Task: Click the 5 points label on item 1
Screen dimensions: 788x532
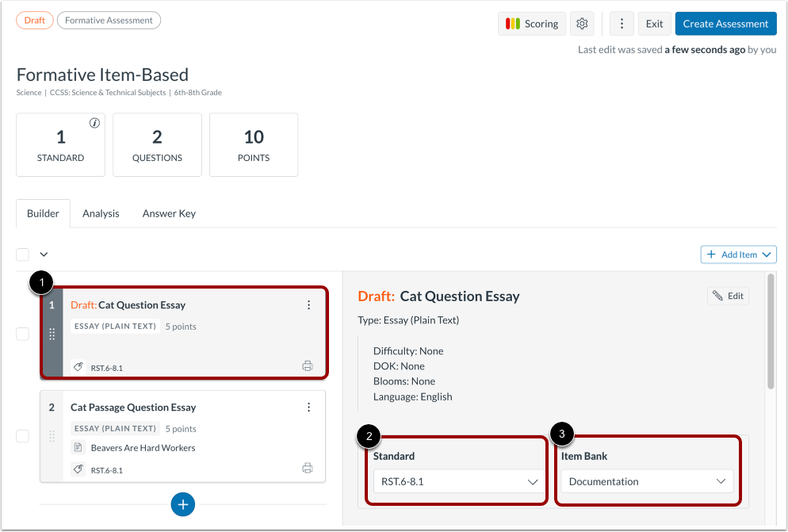Action: click(x=181, y=327)
